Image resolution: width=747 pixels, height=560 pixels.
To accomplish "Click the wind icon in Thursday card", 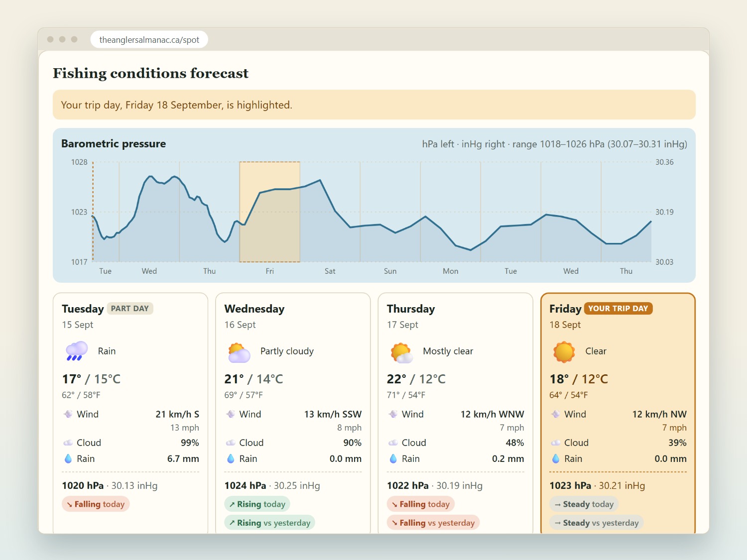I will pyautogui.click(x=393, y=414).
